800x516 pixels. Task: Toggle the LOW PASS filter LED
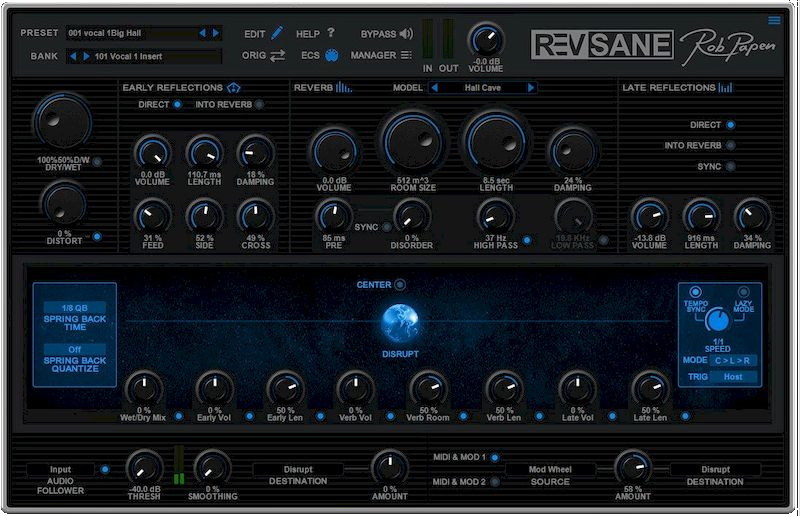point(604,239)
